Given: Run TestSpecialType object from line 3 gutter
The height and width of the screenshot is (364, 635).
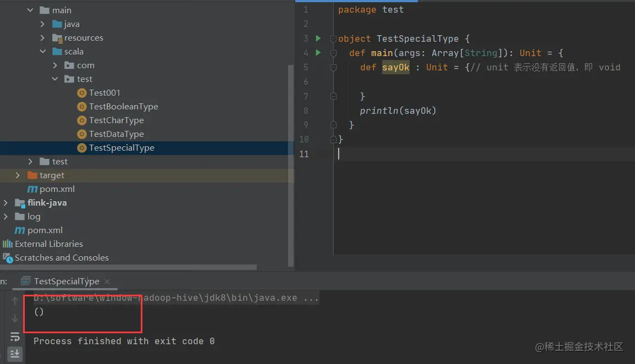Looking at the screenshot, I should pos(318,38).
